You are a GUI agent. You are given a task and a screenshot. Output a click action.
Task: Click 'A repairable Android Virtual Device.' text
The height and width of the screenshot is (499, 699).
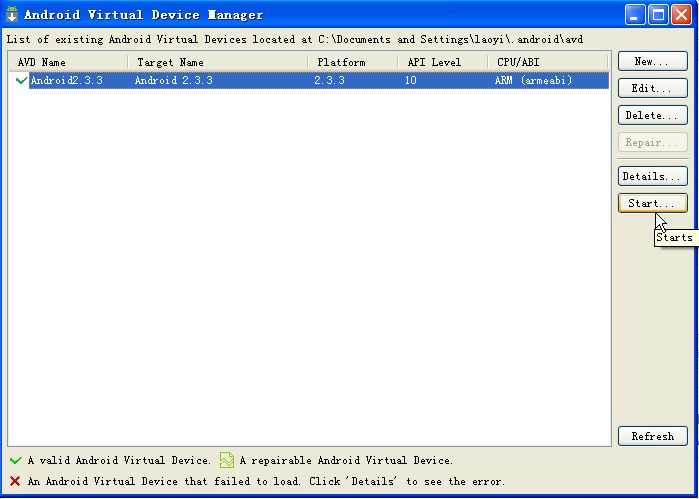pos(346,460)
